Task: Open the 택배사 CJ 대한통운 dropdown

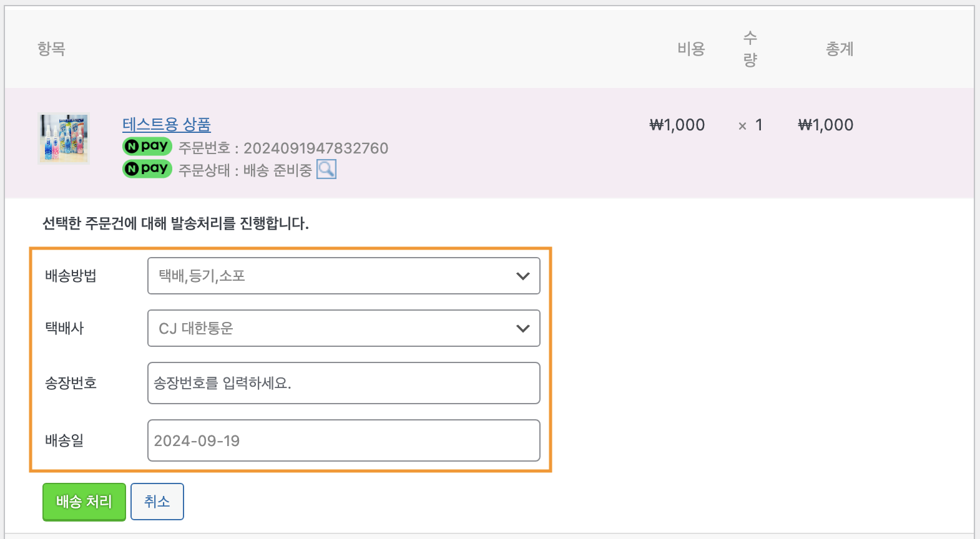Action: pyautogui.click(x=343, y=328)
